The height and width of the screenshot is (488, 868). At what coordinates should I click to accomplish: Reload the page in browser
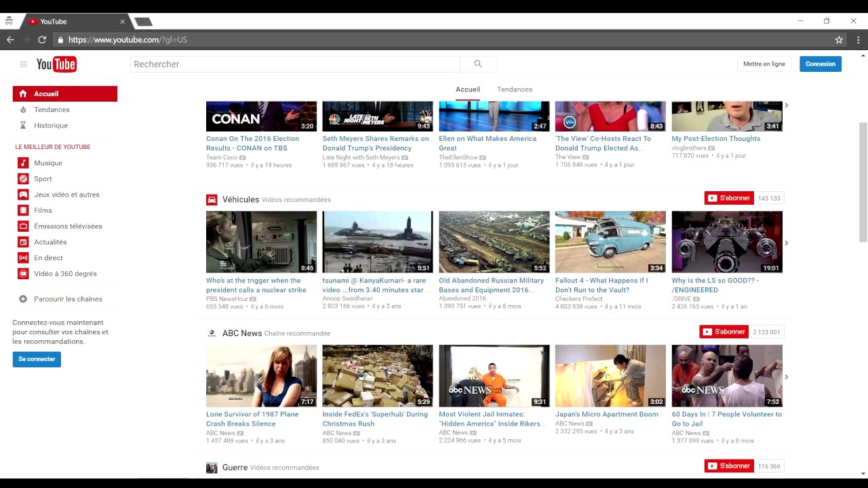pyautogui.click(x=42, y=40)
